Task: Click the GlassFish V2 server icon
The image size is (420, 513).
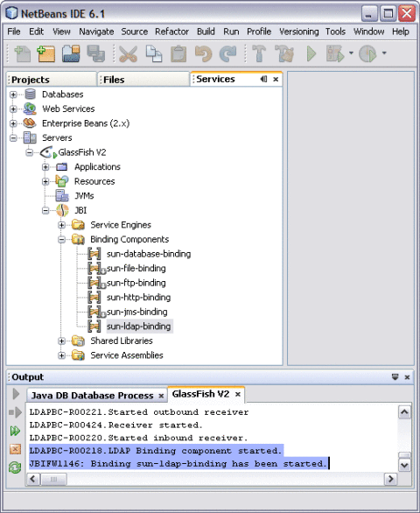Action: (48, 152)
